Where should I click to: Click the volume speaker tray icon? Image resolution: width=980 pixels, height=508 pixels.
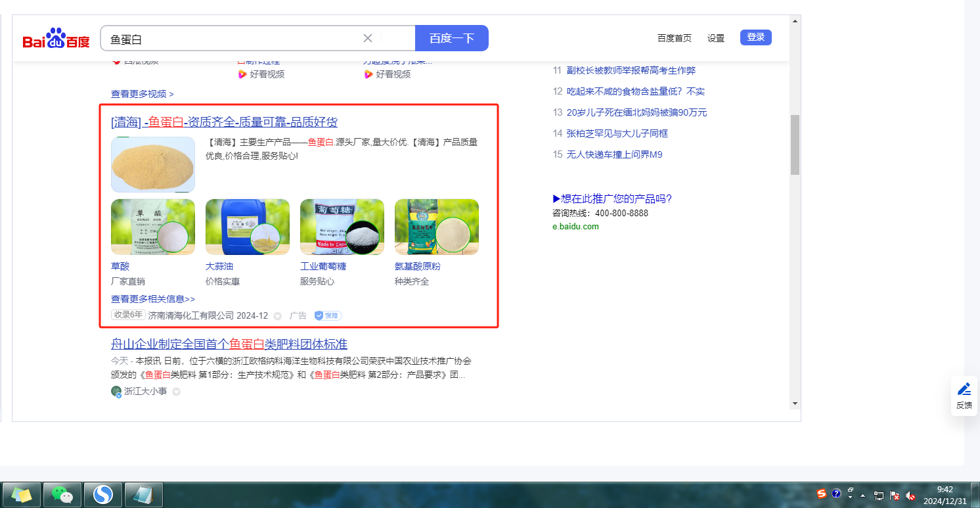click(x=910, y=496)
